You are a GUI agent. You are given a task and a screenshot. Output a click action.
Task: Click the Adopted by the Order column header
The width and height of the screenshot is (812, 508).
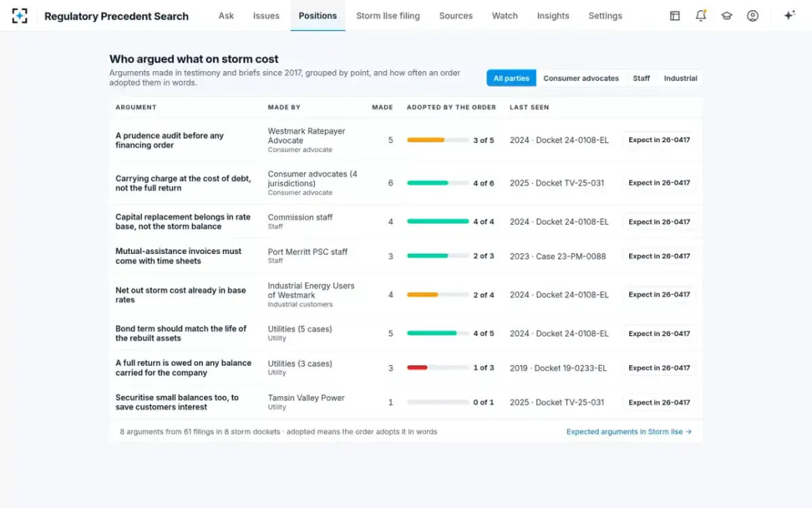[x=451, y=107]
